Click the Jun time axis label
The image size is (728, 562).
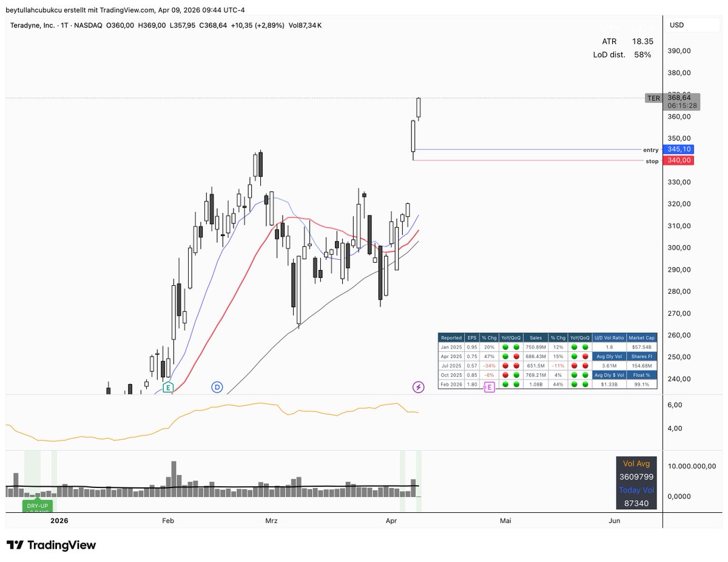click(614, 520)
